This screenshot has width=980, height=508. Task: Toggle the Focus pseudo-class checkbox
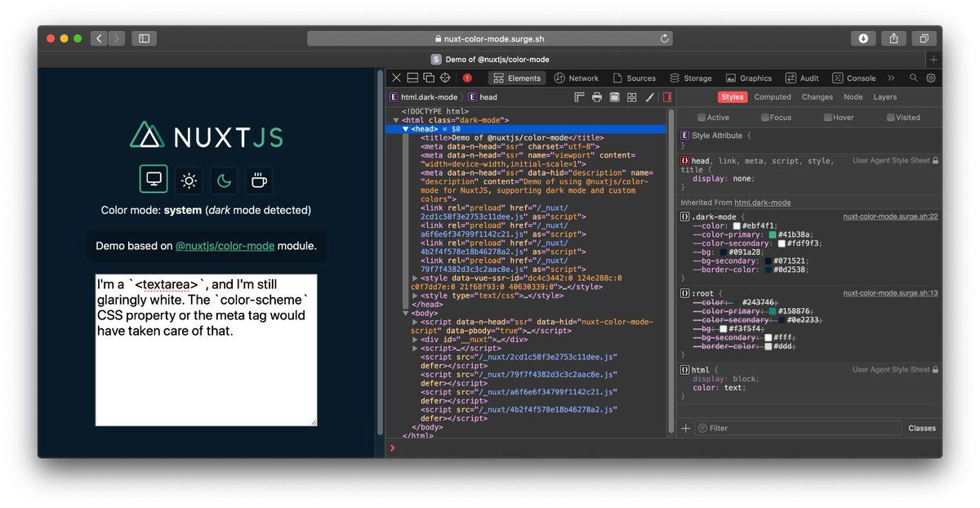click(x=764, y=118)
